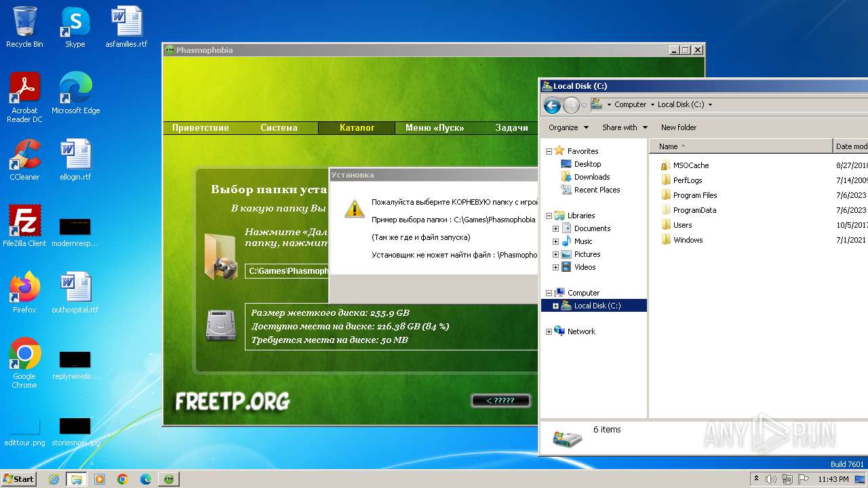868x488 pixels.
Task: Open the Share with dropdown
Action: point(625,127)
